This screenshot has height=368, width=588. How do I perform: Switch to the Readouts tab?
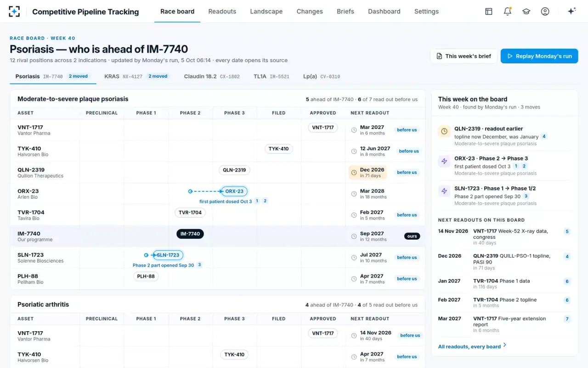pyautogui.click(x=222, y=11)
